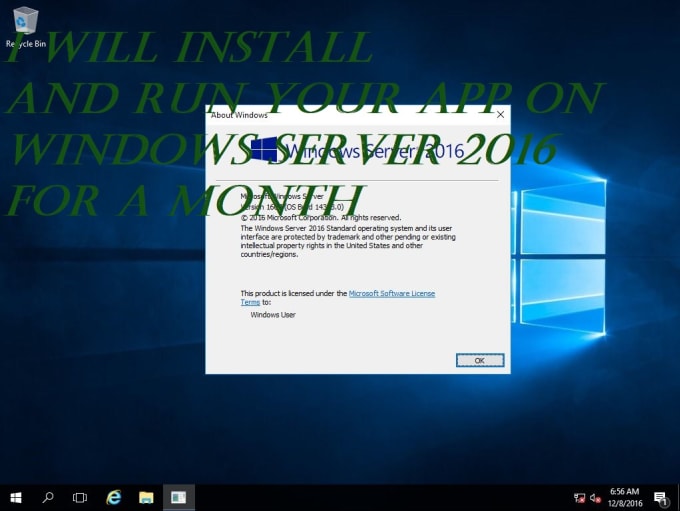Click OK in About Windows dialog

pos(480,360)
